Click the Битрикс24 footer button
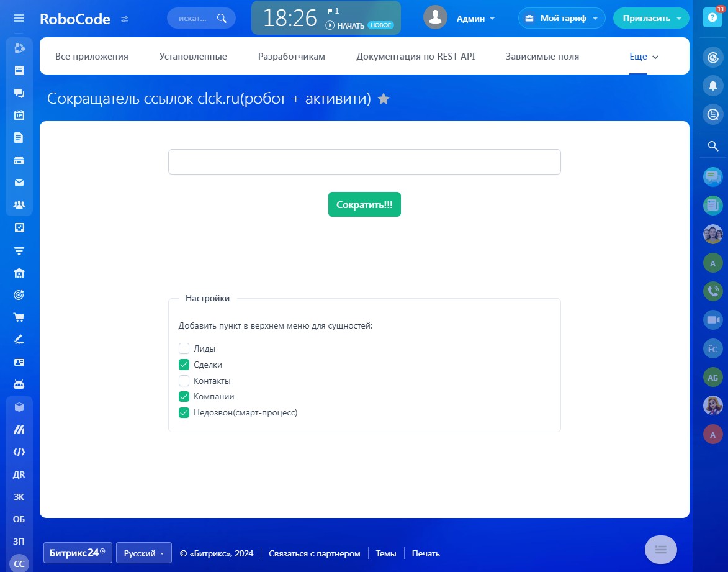 [x=78, y=553]
